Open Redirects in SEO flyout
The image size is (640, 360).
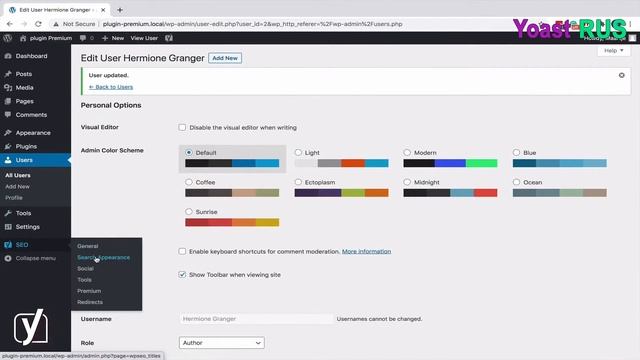point(90,302)
